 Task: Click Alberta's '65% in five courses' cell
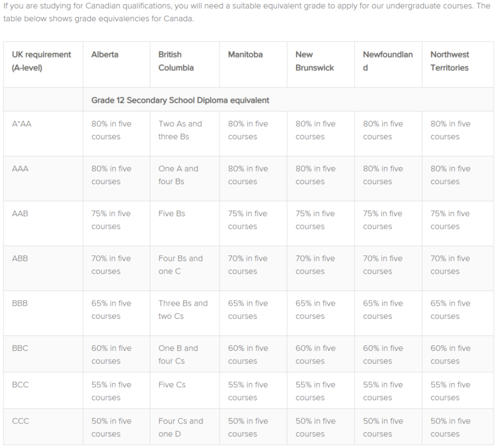tap(116, 313)
